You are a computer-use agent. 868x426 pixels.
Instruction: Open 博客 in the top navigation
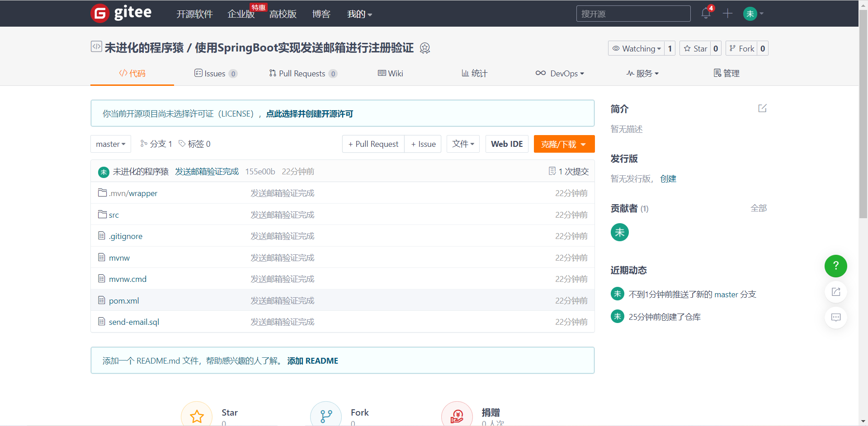pyautogui.click(x=321, y=14)
